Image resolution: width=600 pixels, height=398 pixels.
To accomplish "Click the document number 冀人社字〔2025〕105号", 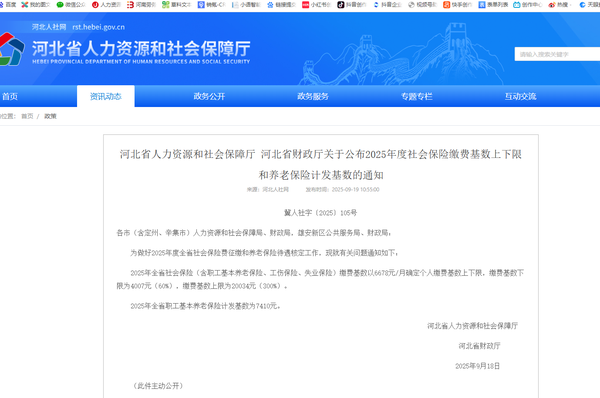I will [321, 213].
